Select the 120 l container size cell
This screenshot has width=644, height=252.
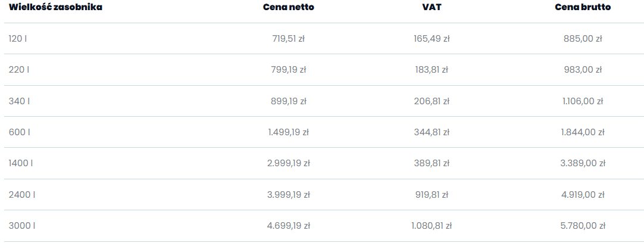(18, 39)
